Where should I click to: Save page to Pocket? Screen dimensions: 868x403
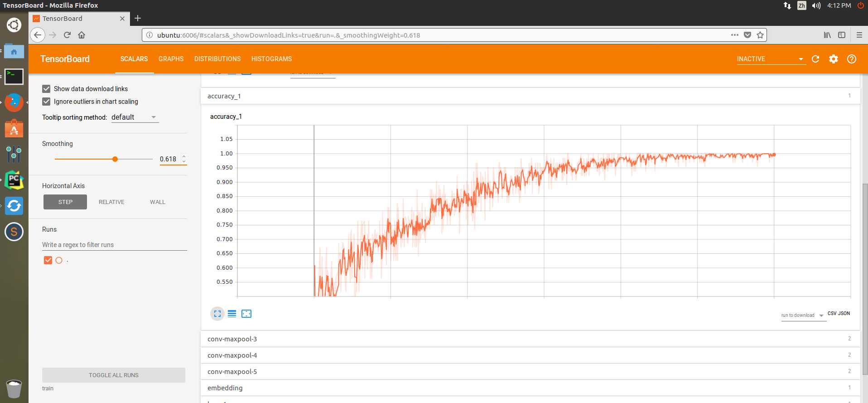[747, 35]
